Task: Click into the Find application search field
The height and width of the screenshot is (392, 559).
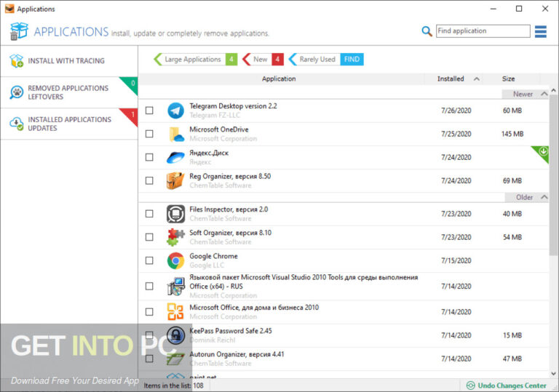Action: (483, 31)
